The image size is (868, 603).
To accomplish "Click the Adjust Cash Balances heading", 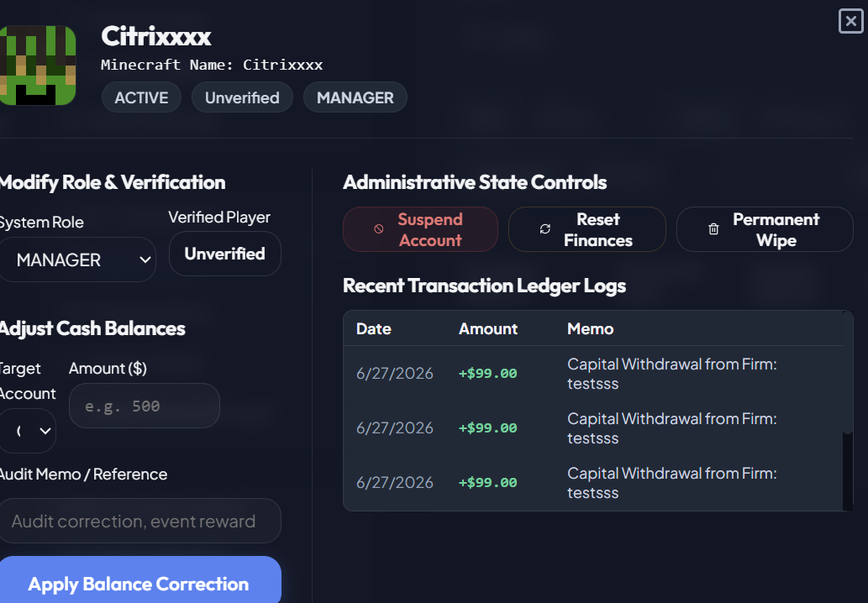I will click(92, 328).
